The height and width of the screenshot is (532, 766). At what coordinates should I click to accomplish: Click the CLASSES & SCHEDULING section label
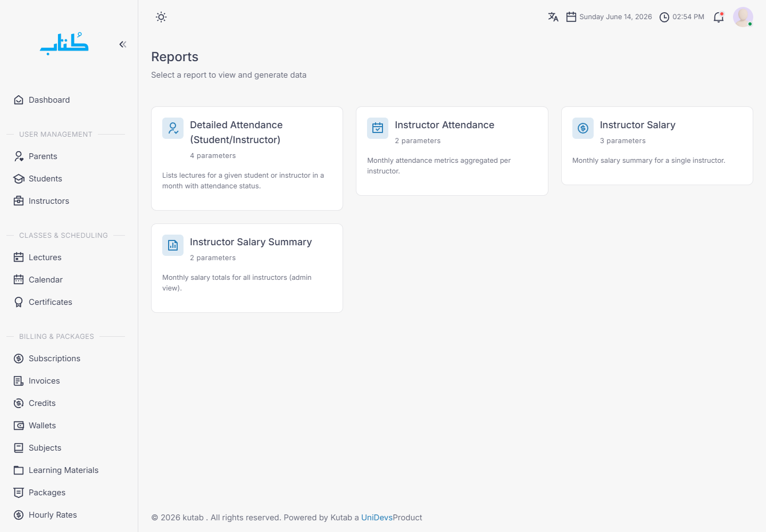[63, 236]
